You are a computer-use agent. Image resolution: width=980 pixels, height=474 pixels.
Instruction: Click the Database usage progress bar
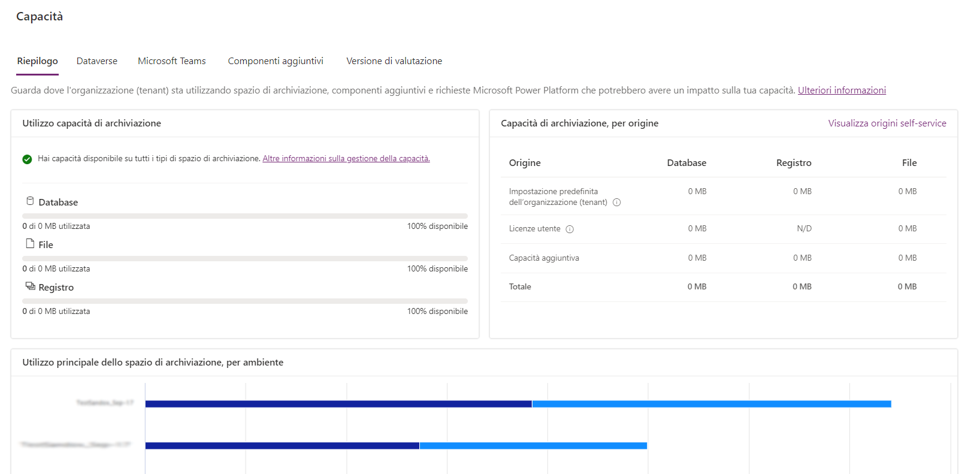tap(245, 216)
